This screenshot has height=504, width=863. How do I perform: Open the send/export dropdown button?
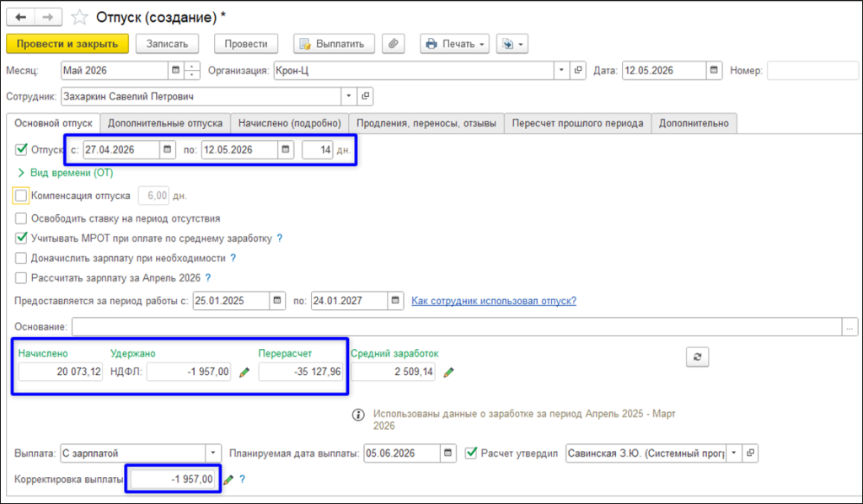coord(512,44)
